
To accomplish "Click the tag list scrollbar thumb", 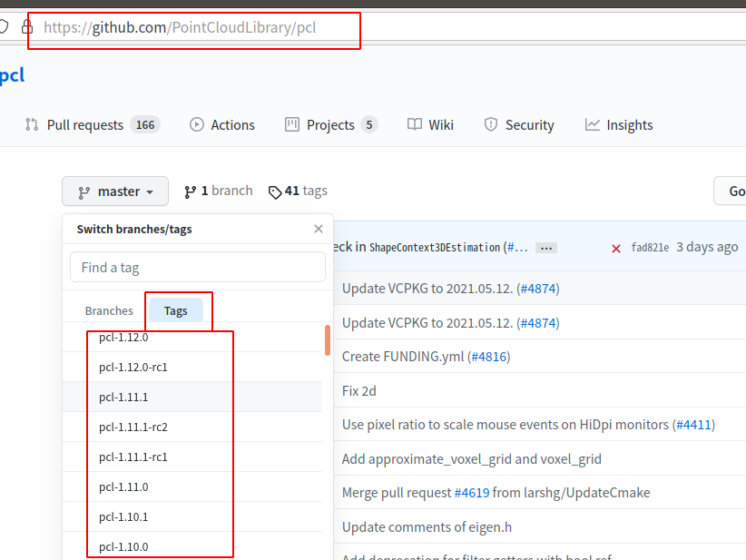I will click(328, 340).
